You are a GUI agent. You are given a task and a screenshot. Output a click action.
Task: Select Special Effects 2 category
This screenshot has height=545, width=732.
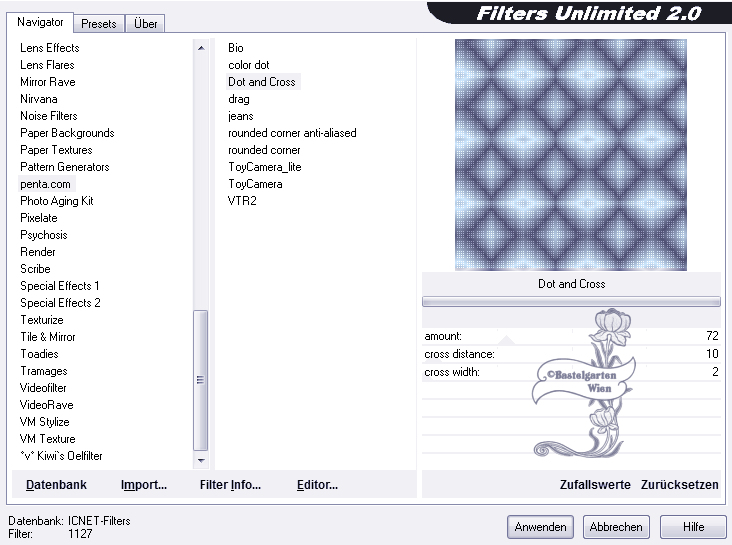click(x=60, y=303)
